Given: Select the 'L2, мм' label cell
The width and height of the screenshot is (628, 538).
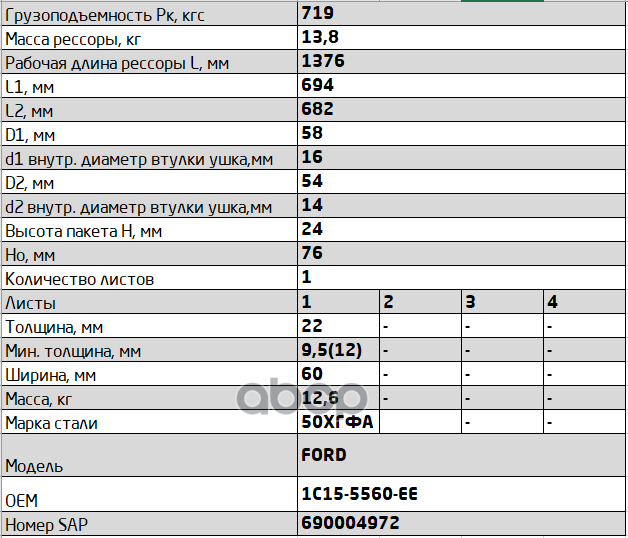Looking at the screenshot, I should 149,111.
